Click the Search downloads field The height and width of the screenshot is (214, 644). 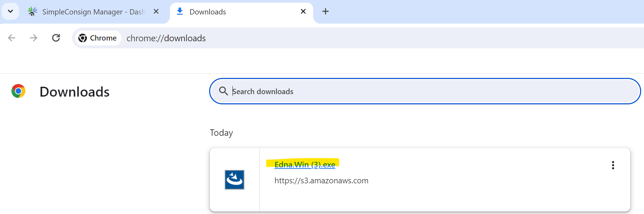point(424,91)
